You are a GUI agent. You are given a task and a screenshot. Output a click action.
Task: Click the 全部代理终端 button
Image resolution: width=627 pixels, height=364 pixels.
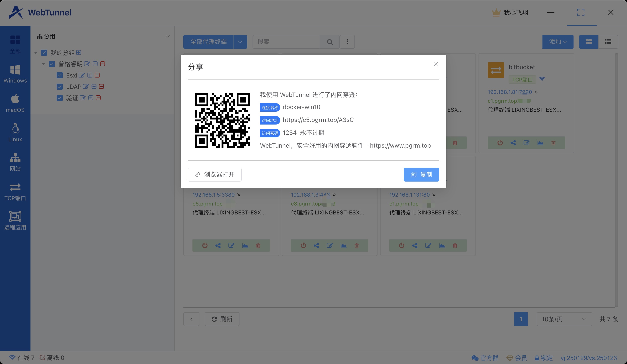209,42
